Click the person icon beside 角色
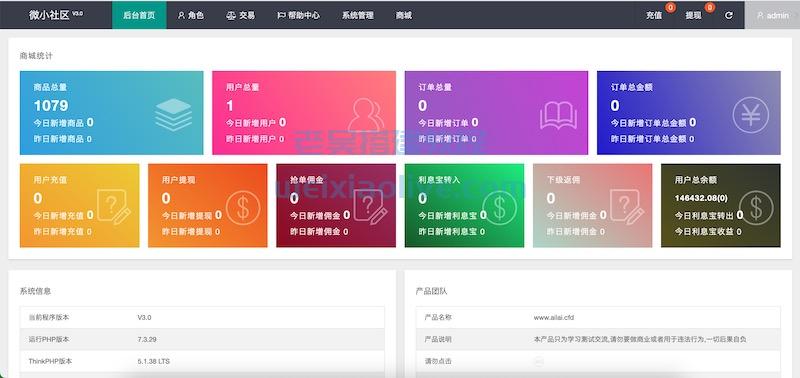Viewport: 800px width, 378px height. point(181,15)
